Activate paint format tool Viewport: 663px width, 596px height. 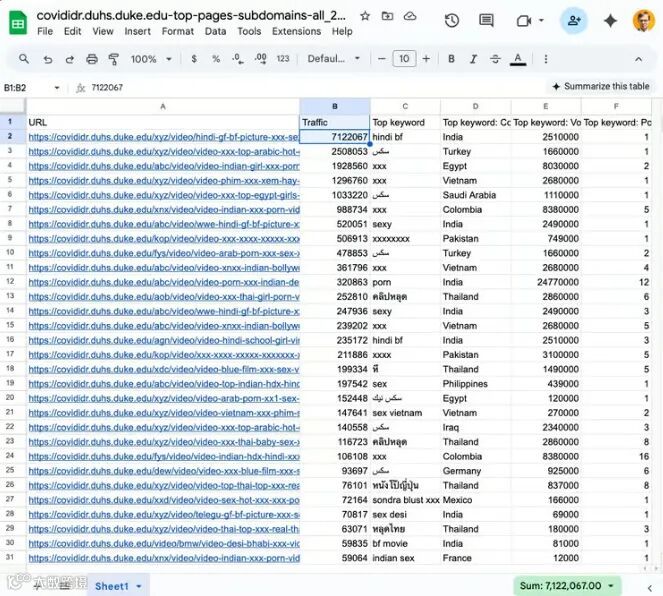[113, 59]
